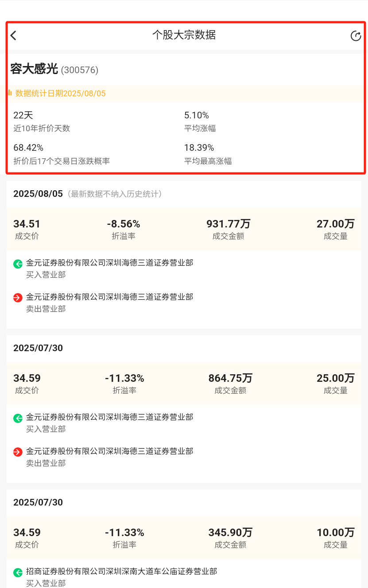The image size is (368, 588).
Task: Select the 18.39% average highest gain
Action: [199, 148]
